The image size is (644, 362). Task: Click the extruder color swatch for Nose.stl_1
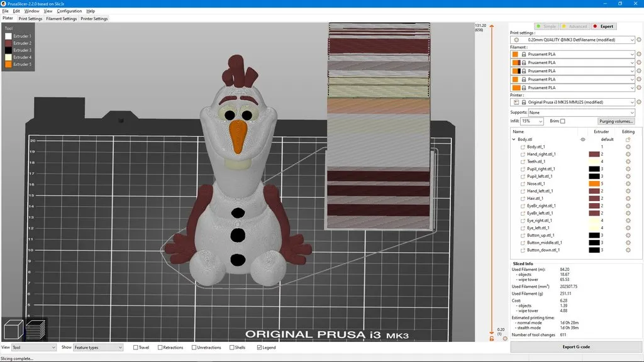click(594, 184)
